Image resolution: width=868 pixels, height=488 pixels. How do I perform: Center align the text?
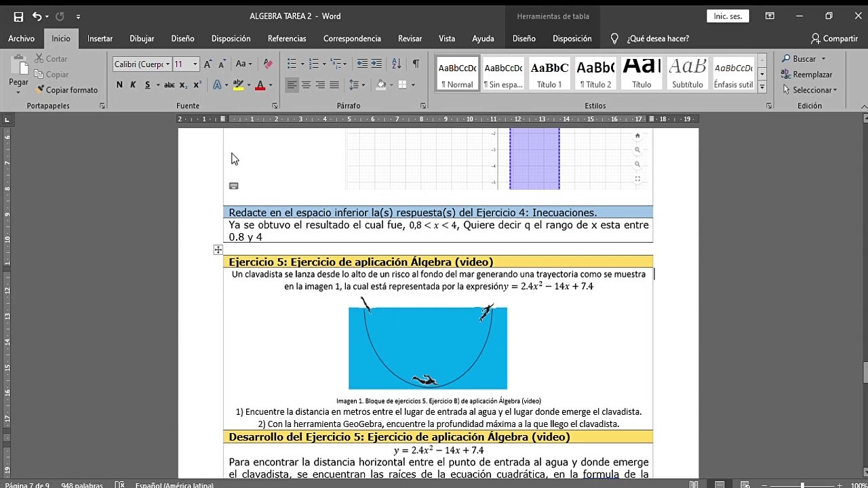[x=306, y=85]
